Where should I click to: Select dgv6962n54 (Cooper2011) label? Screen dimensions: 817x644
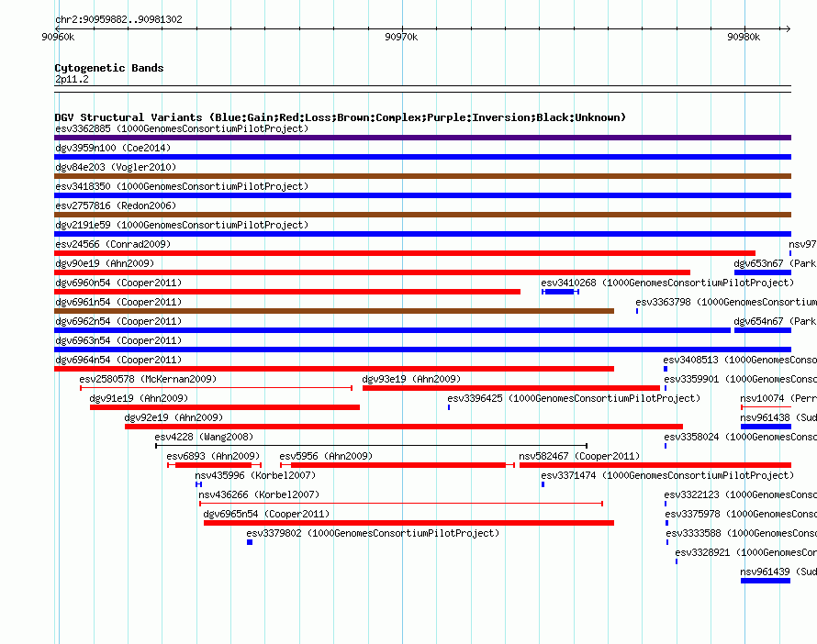click(118, 321)
